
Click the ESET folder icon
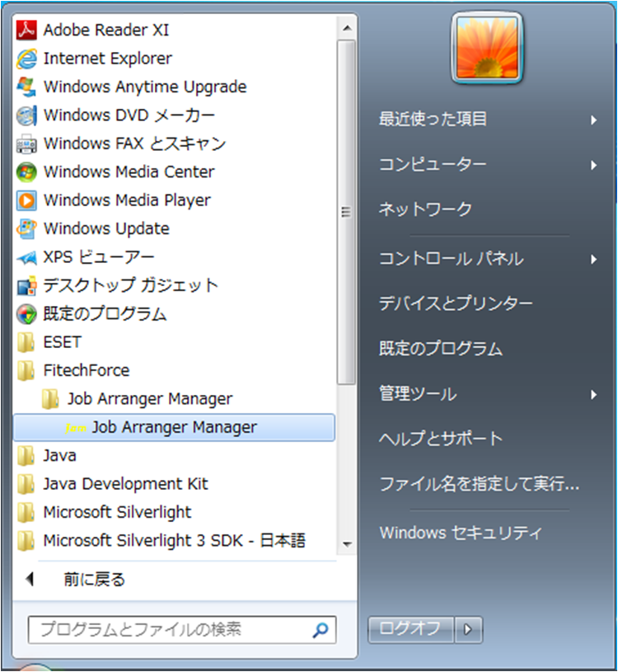pyautogui.click(x=26, y=342)
